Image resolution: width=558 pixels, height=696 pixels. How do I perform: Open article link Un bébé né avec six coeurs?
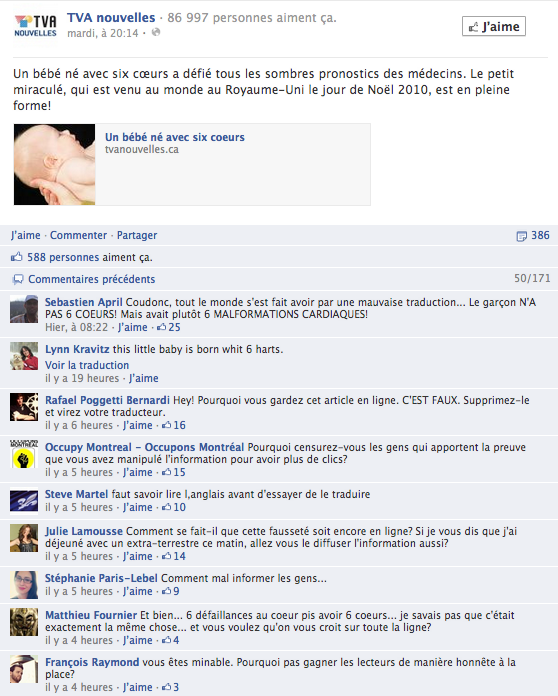(x=174, y=137)
